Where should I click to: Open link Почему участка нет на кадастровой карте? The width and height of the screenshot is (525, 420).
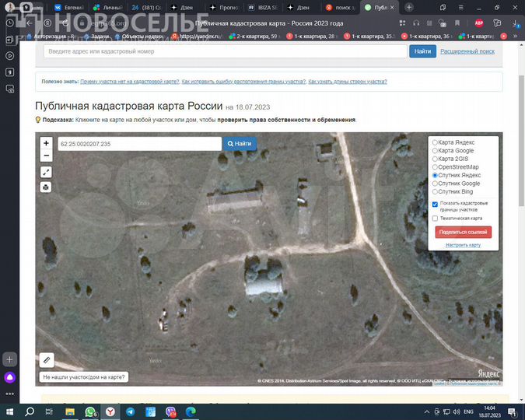click(x=130, y=82)
